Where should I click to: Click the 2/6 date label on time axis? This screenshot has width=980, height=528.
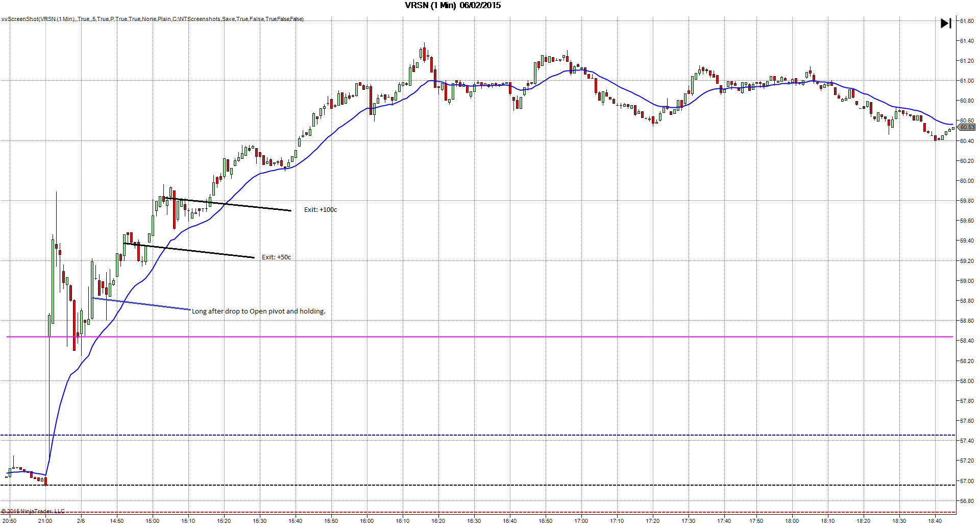tap(81, 521)
